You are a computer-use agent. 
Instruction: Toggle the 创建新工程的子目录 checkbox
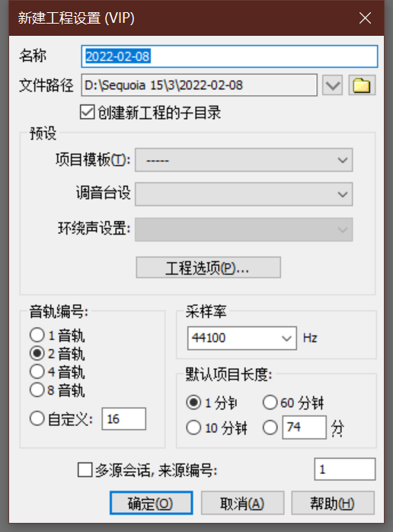pos(87,112)
